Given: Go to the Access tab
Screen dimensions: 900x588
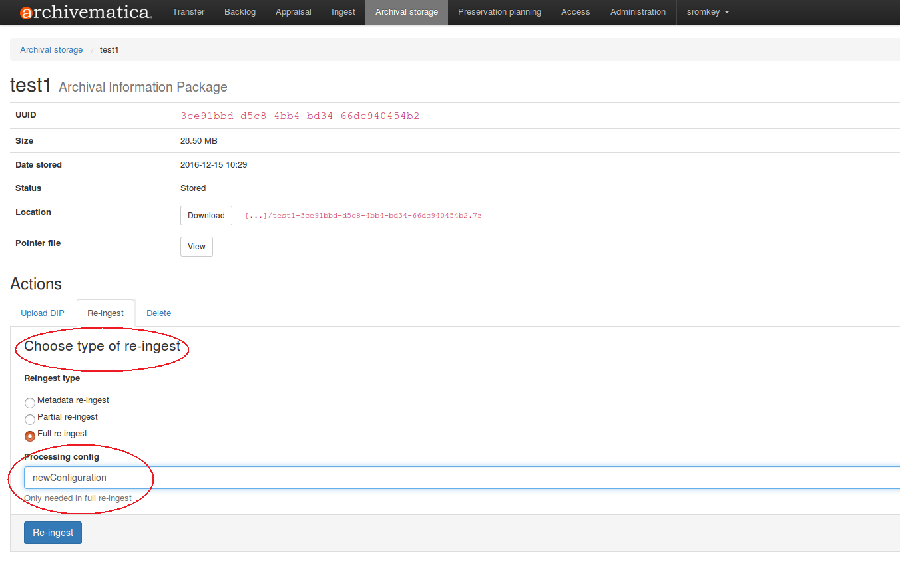Looking at the screenshot, I should (575, 12).
